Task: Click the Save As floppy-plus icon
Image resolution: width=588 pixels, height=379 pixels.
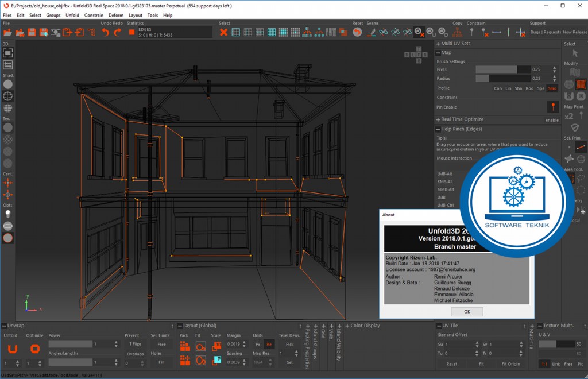Action: (x=44, y=33)
